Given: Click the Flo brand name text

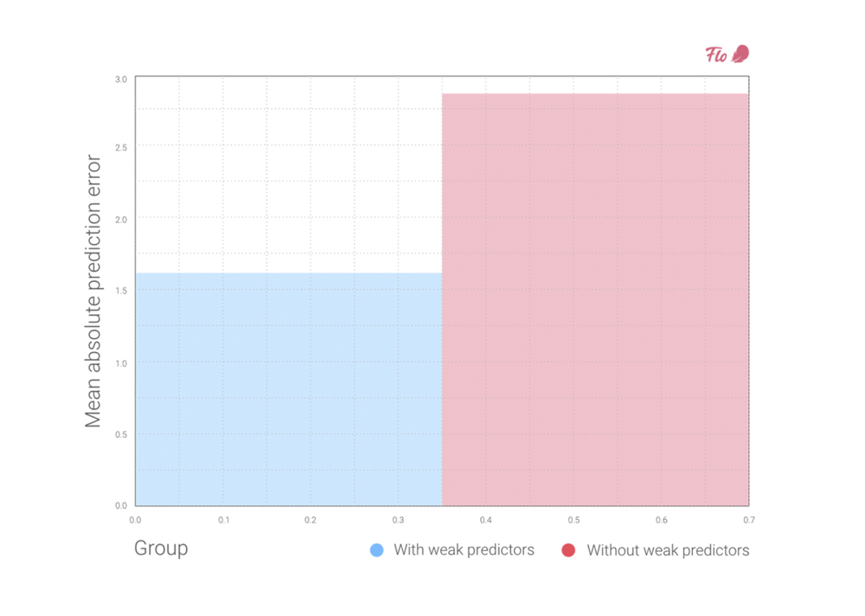Looking at the screenshot, I should click(716, 55).
